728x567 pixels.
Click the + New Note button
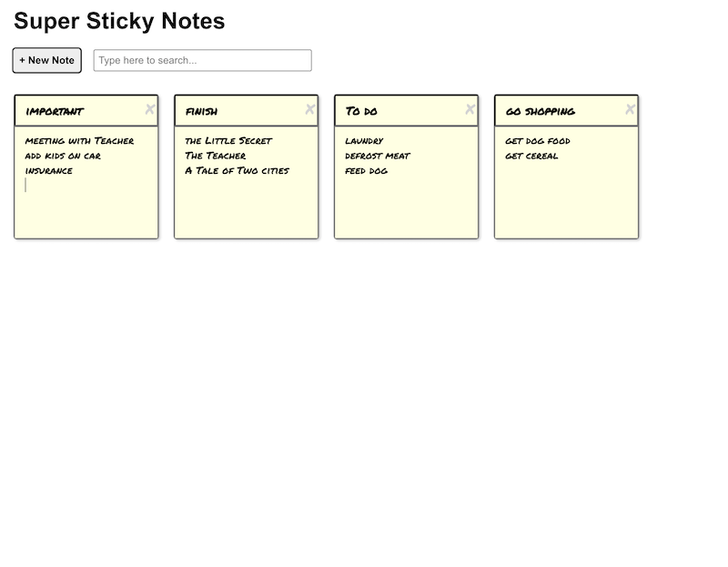(x=45, y=60)
